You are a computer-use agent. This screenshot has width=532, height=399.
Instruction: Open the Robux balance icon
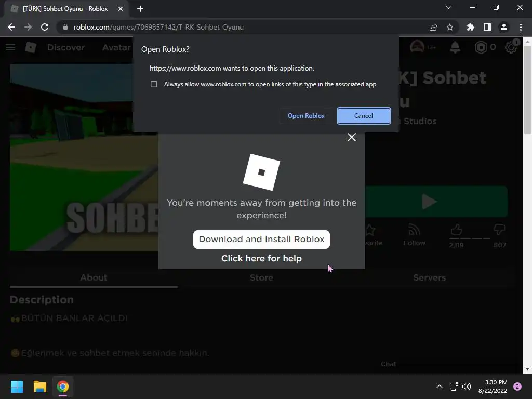tap(481, 47)
